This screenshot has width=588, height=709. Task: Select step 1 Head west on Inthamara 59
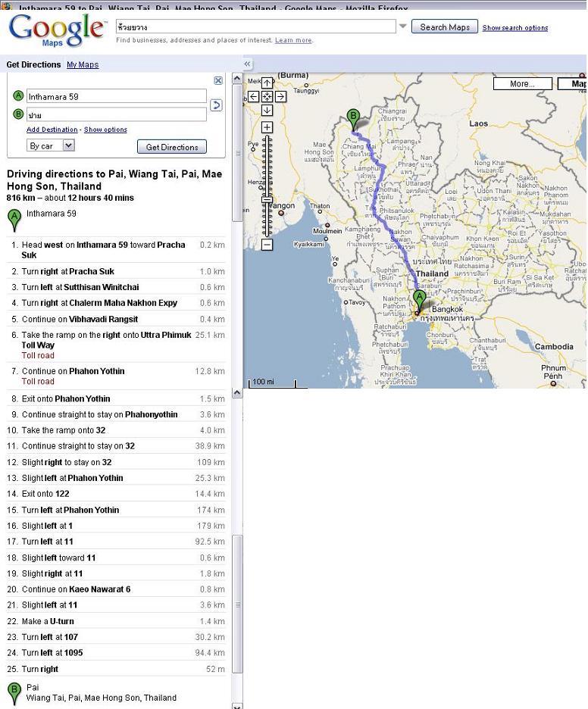click(116, 250)
